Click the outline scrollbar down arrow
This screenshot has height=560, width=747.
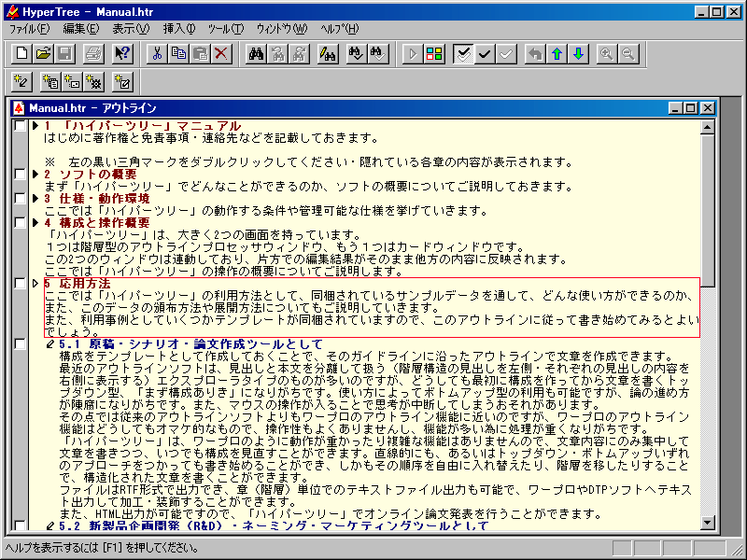click(x=708, y=523)
